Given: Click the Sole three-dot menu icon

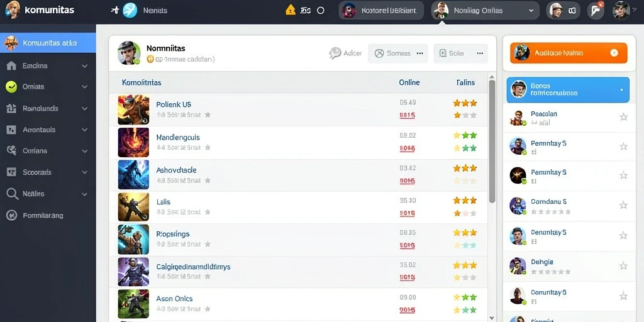Looking at the screenshot, I should pyautogui.click(x=480, y=53).
